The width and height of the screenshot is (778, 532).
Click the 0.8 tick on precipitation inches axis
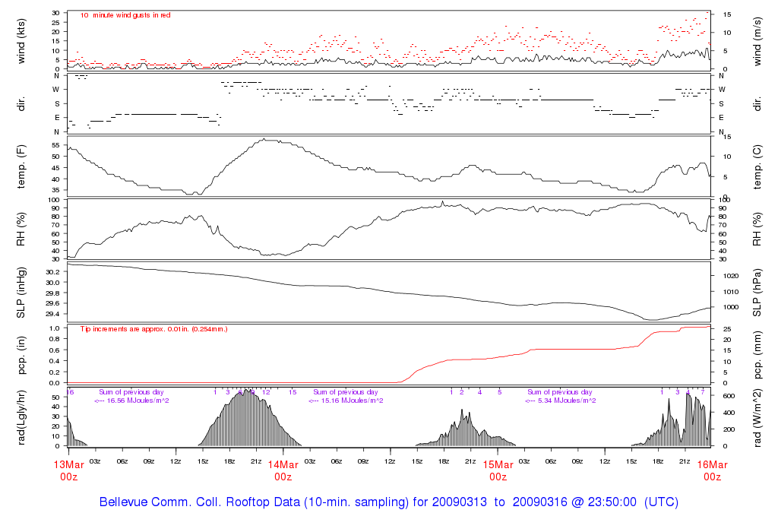coord(55,339)
